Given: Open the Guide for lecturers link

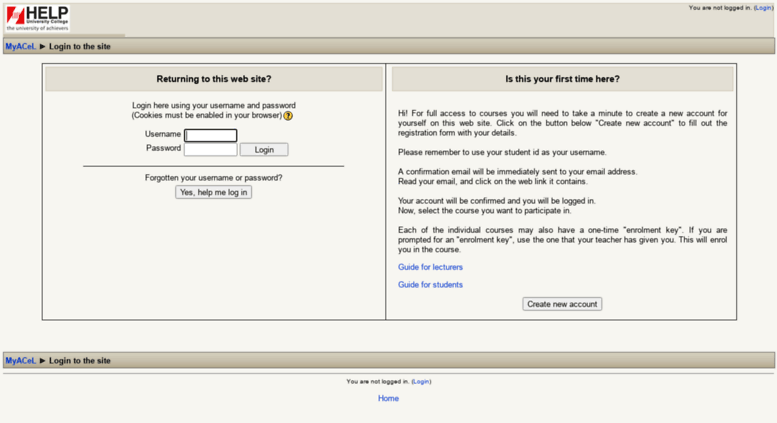Looking at the screenshot, I should (x=430, y=267).
